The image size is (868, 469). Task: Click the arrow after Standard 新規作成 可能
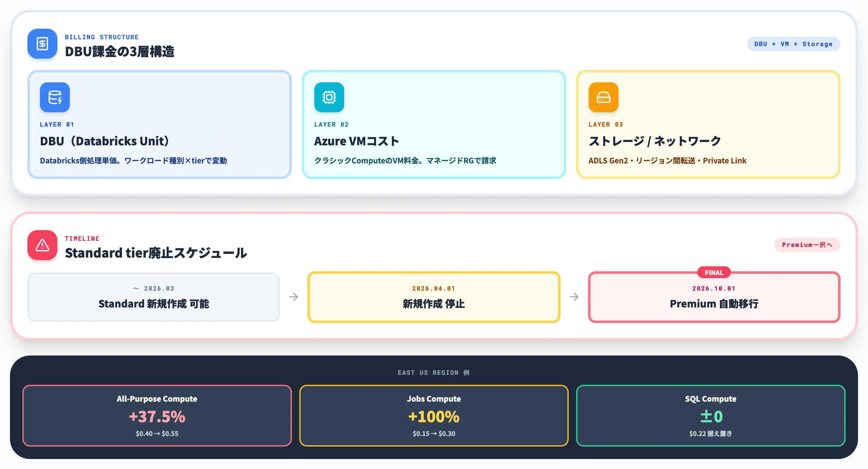coord(293,297)
